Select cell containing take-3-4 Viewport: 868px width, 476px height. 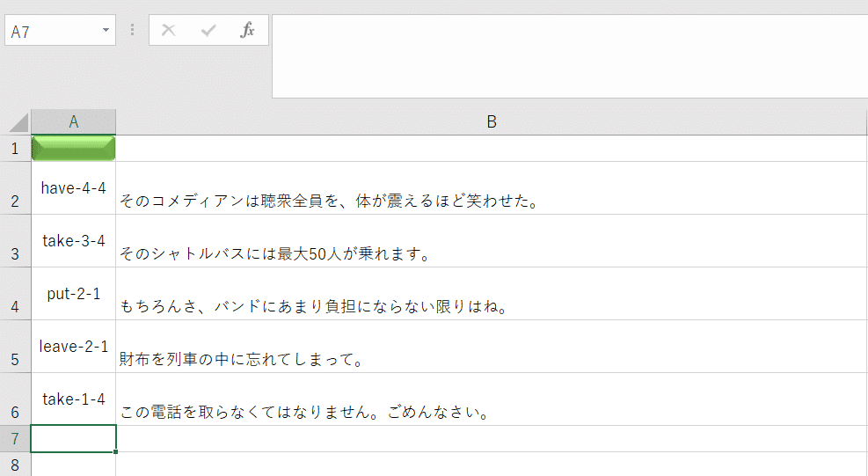click(x=74, y=241)
